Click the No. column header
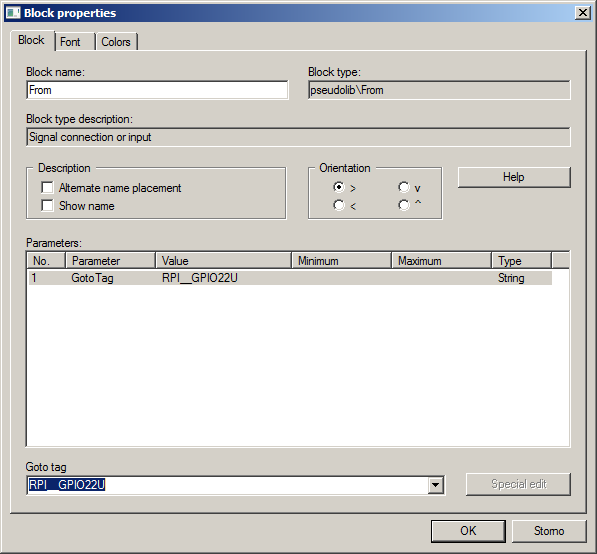The image size is (597, 554). tap(46, 260)
